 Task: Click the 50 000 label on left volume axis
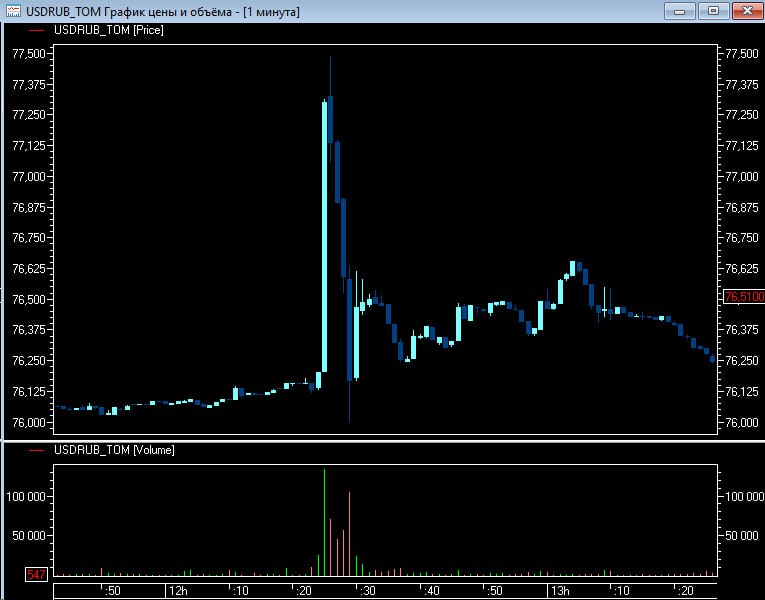[x=28, y=535]
